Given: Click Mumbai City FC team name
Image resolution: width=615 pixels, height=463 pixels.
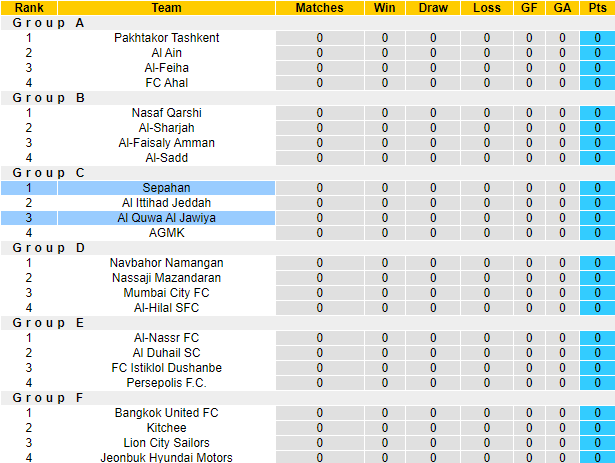Looking at the screenshot, I should (166, 293).
